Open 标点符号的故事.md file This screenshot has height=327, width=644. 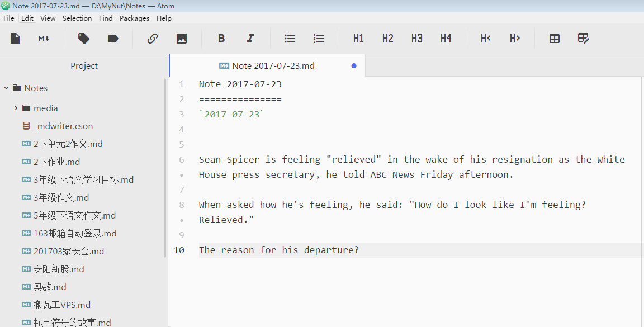72,323
